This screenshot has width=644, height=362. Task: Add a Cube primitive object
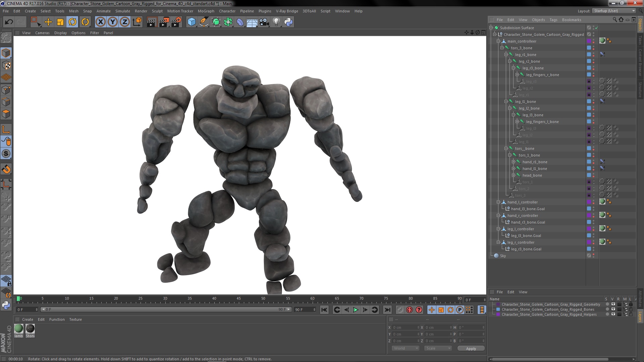192,22
